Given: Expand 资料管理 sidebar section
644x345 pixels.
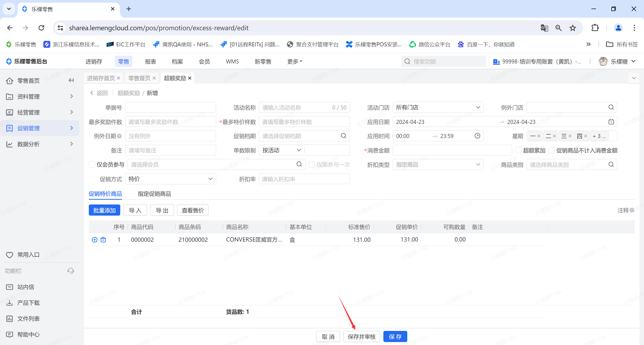Looking at the screenshot, I should point(40,96).
